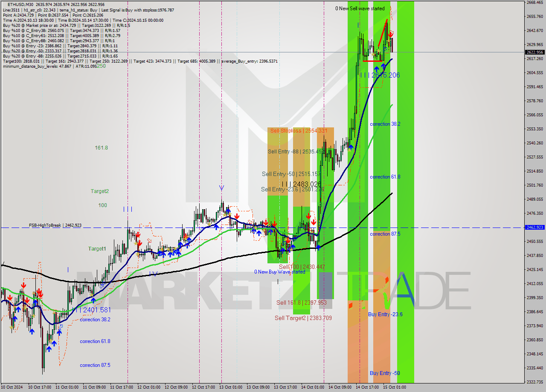Select the 2553.350 price axis value
This screenshot has width=546, height=392.
point(534,129)
